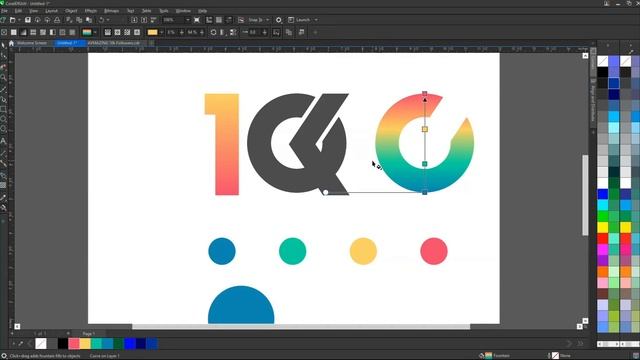Open the Window menu
Screen dimensions: 640x360
(x=183, y=11)
